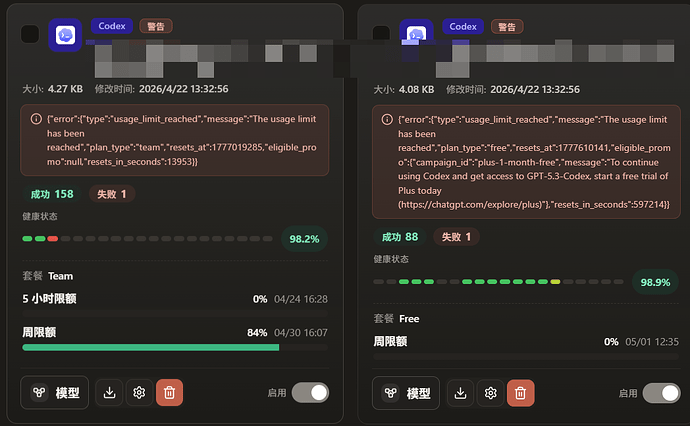Select the checkbox on the Free plan card
690x426 pixels.
[381, 33]
